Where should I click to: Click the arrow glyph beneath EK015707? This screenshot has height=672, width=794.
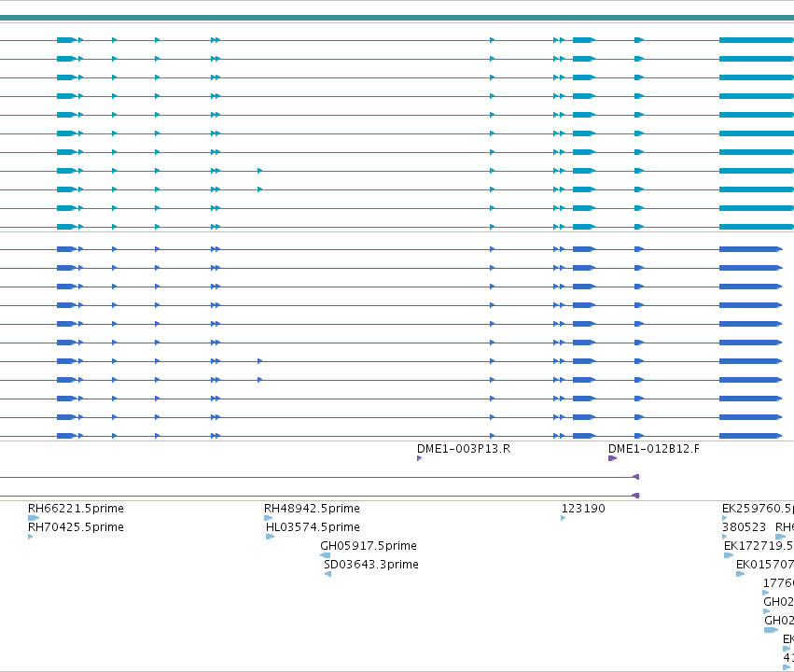[740, 574]
